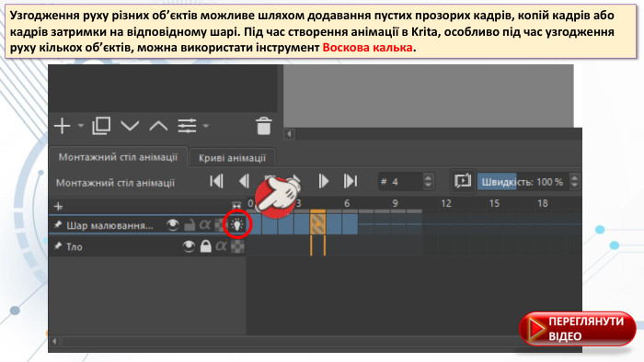Expand the layer properties dropdown arrow

pos(206,126)
